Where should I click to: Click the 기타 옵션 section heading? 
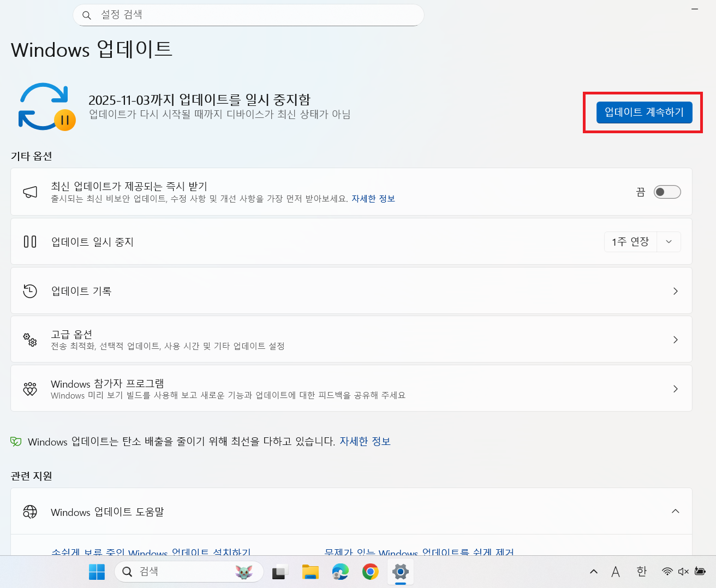click(x=32, y=156)
